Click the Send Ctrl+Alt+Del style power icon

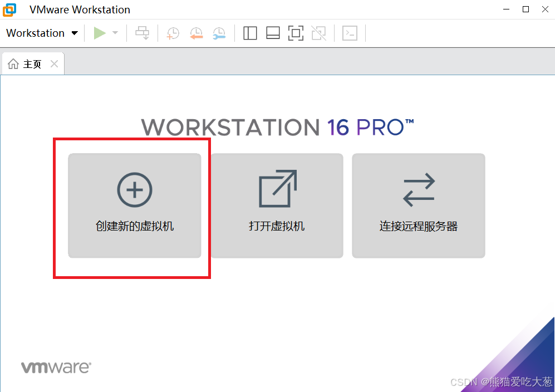point(143,33)
